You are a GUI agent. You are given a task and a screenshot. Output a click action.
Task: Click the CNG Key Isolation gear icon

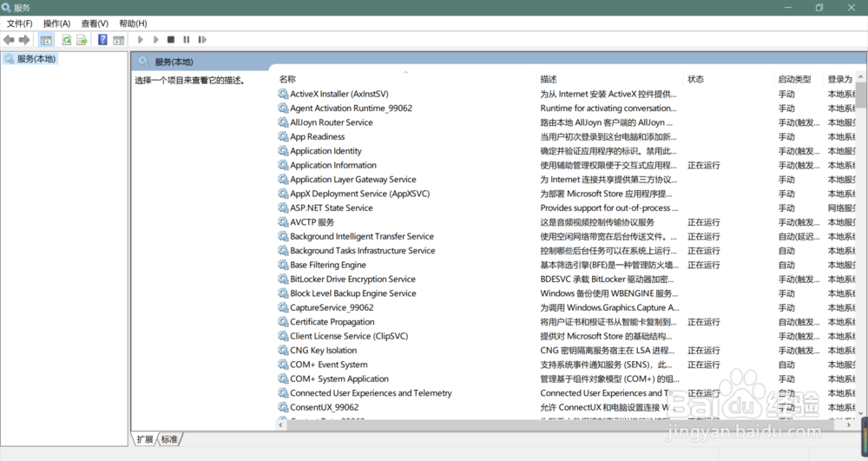[x=283, y=351]
